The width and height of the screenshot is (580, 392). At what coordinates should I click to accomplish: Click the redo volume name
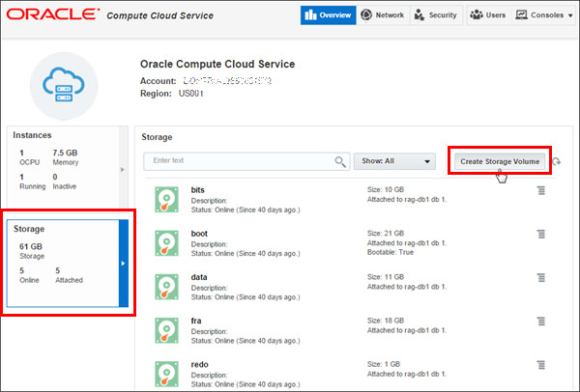click(200, 364)
